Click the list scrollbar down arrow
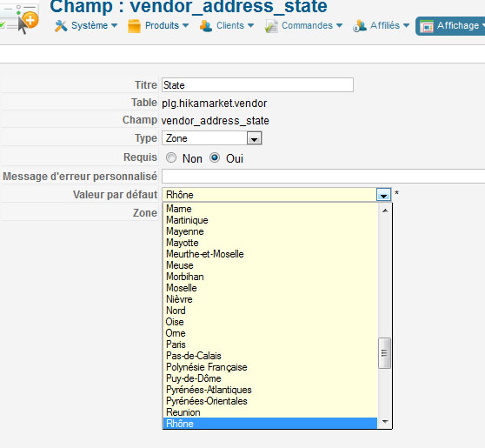This screenshot has width=485, height=448. [385, 421]
